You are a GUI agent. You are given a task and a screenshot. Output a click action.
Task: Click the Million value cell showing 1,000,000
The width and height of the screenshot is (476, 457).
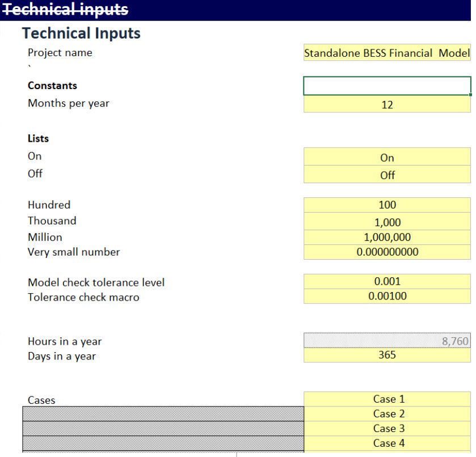(x=387, y=237)
